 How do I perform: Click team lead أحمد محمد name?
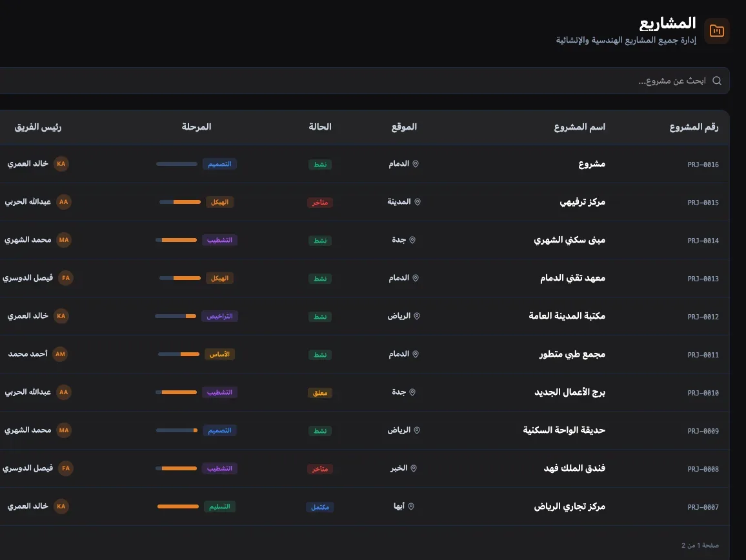28,354
